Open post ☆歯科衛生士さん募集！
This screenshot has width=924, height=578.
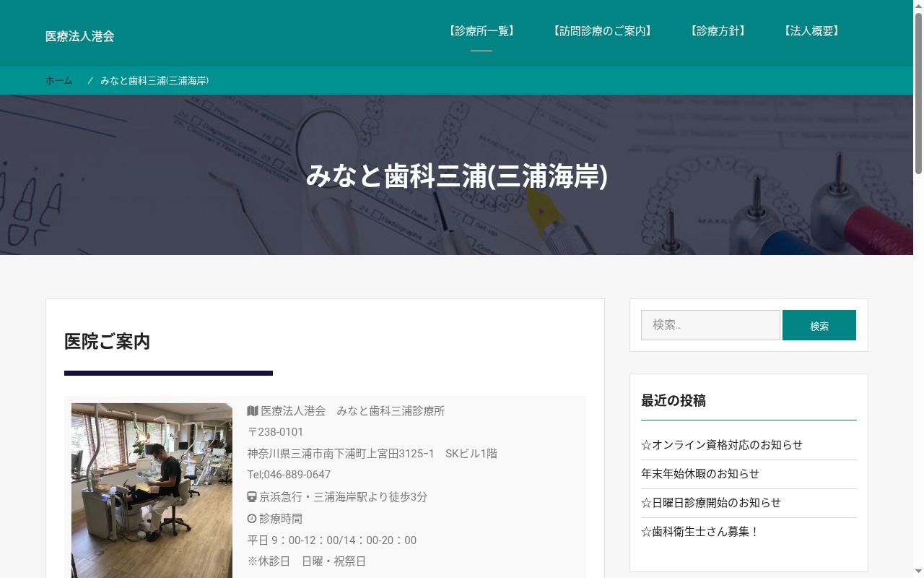tap(700, 532)
